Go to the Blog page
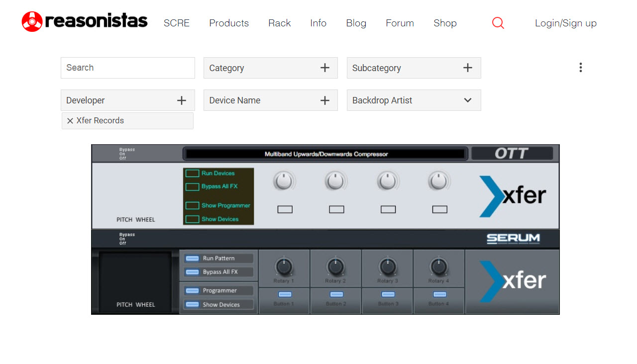 pos(356,23)
